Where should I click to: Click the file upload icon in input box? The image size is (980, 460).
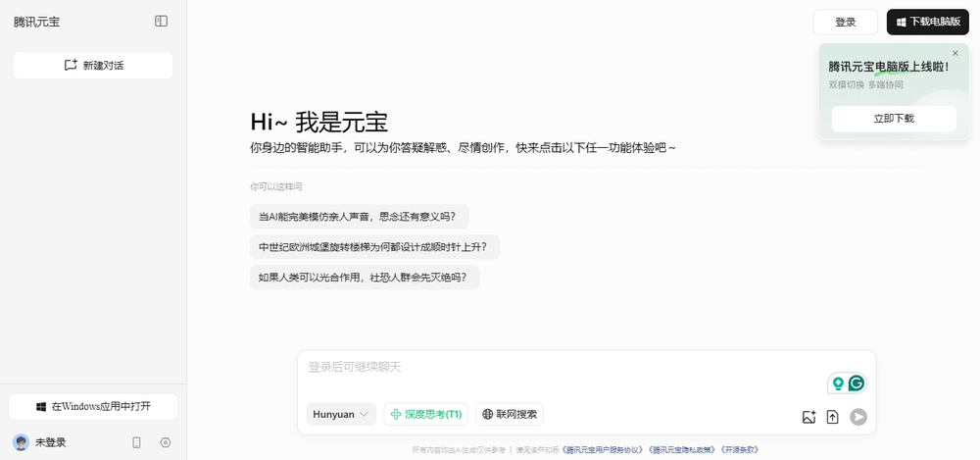pos(832,417)
